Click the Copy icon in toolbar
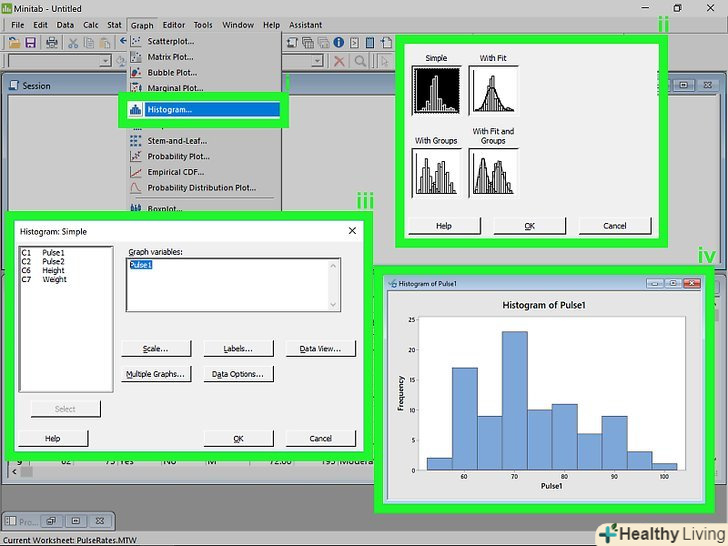Viewport: 728px width, 546px height. click(89, 43)
